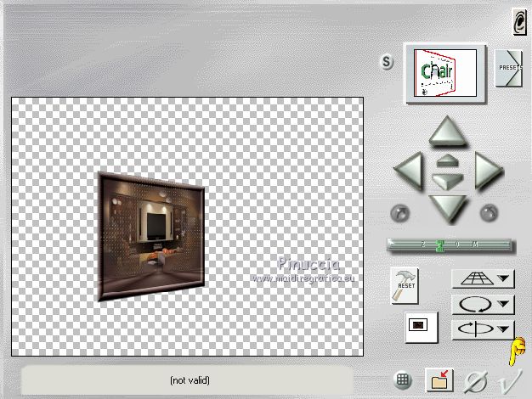Select the Chair preset thumbnail

tap(444, 73)
